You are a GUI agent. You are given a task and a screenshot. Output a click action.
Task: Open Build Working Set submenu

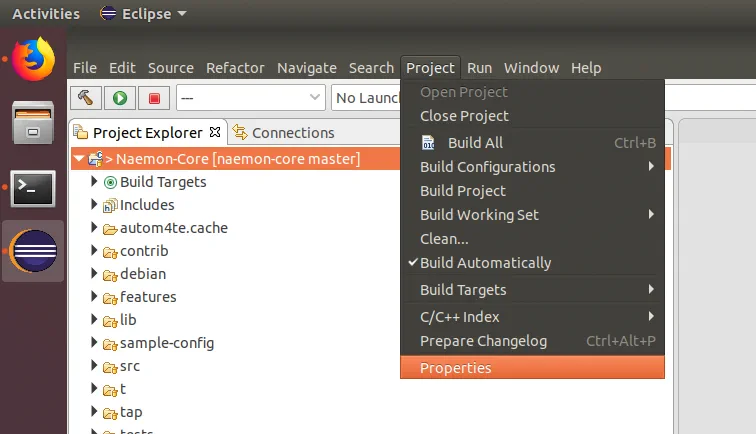coord(532,215)
